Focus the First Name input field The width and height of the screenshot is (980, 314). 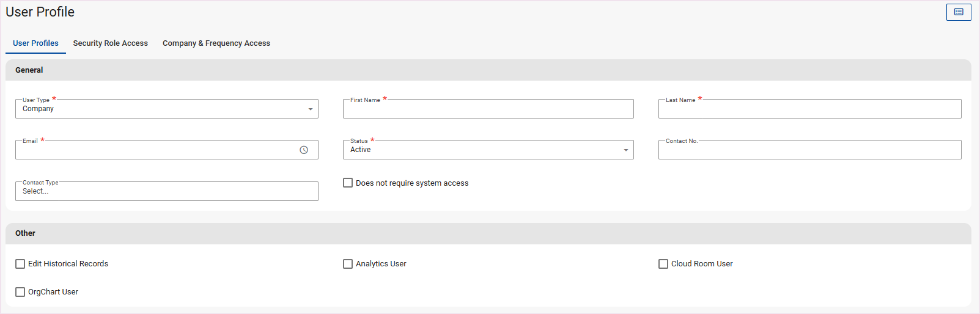click(488, 110)
